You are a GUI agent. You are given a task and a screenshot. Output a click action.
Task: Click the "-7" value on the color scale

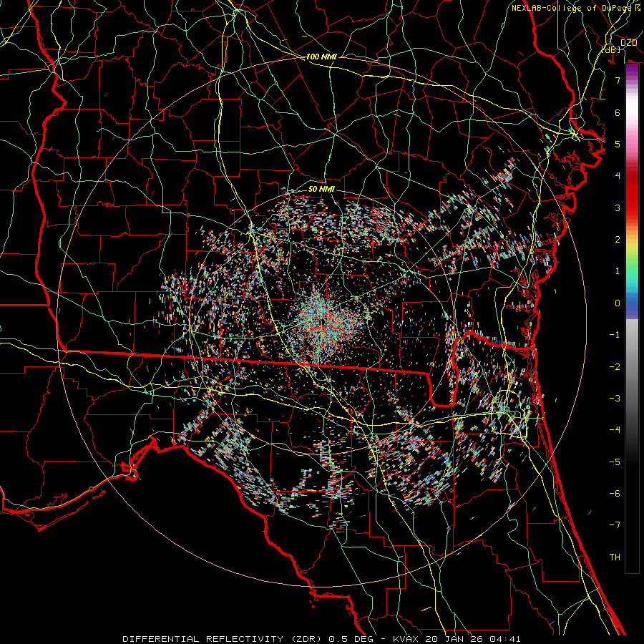point(615,525)
